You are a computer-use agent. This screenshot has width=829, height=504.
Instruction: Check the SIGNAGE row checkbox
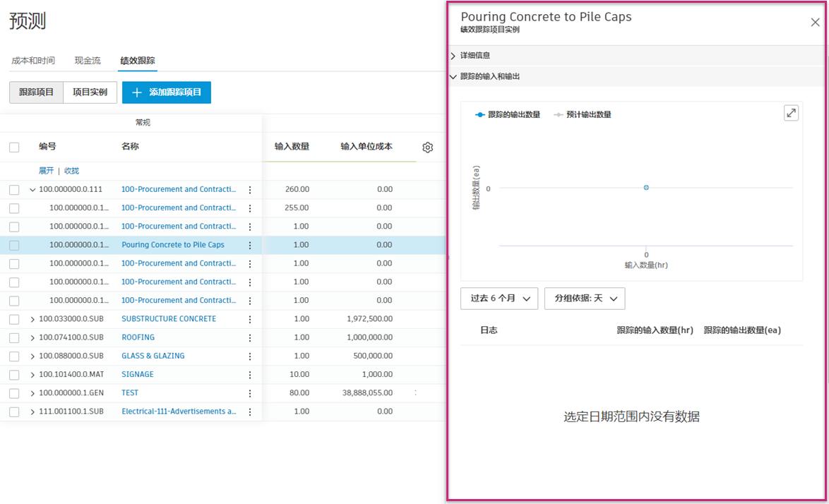click(14, 375)
